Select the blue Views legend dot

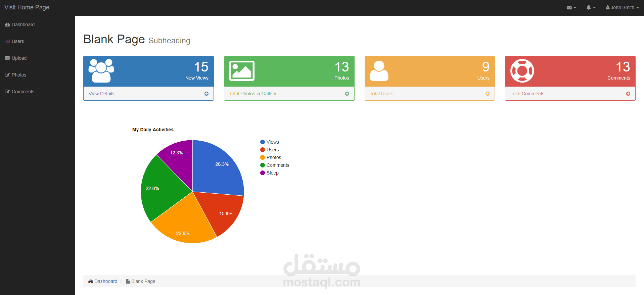(x=263, y=142)
